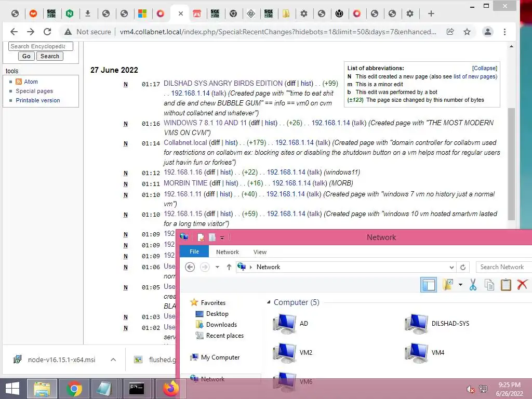
Task: Select the VM2 network computer
Action: (x=292, y=353)
